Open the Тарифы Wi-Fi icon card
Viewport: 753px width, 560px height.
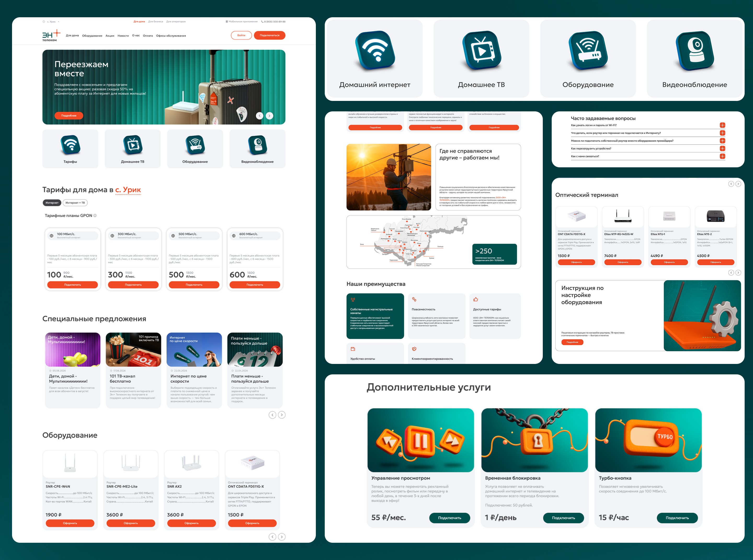(x=70, y=149)
